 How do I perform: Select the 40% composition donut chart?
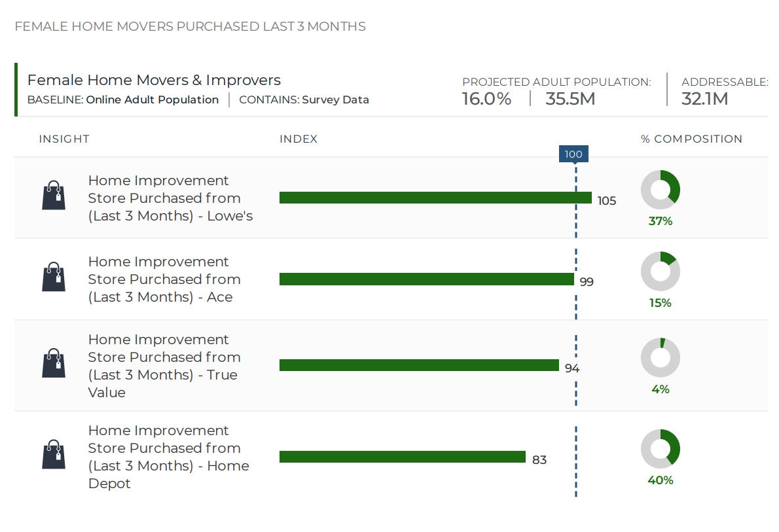[x=661, y=448]
